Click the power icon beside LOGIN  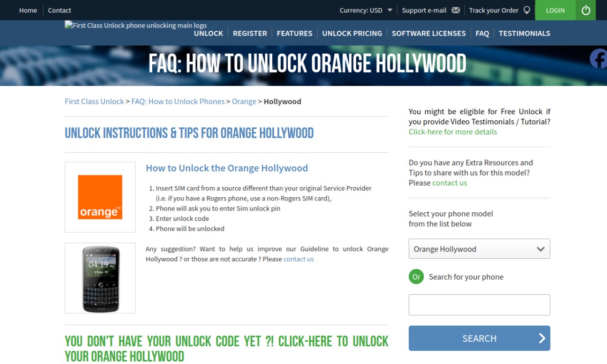pyautogui.click(x=586, y=10)
